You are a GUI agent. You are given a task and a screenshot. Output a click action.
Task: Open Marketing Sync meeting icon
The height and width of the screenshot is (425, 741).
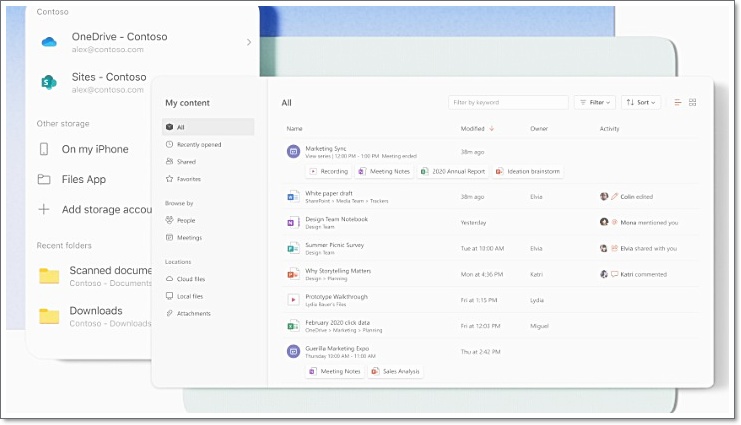tap(293, 152)
